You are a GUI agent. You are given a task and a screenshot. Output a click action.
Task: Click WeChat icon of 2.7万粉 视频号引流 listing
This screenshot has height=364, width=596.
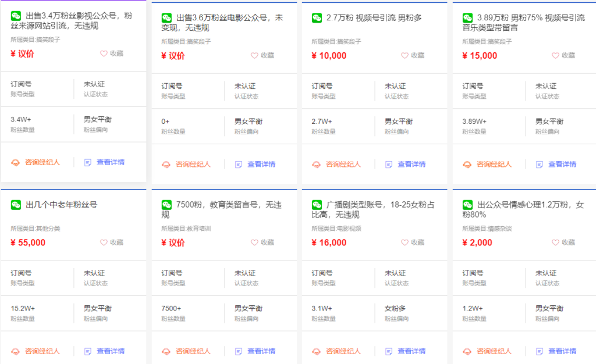pos(317,17)
